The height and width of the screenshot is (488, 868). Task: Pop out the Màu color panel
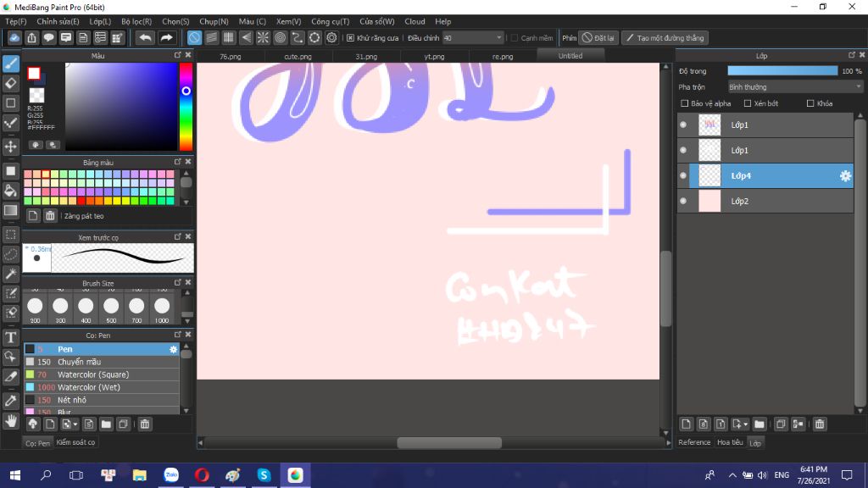point(178,55)
